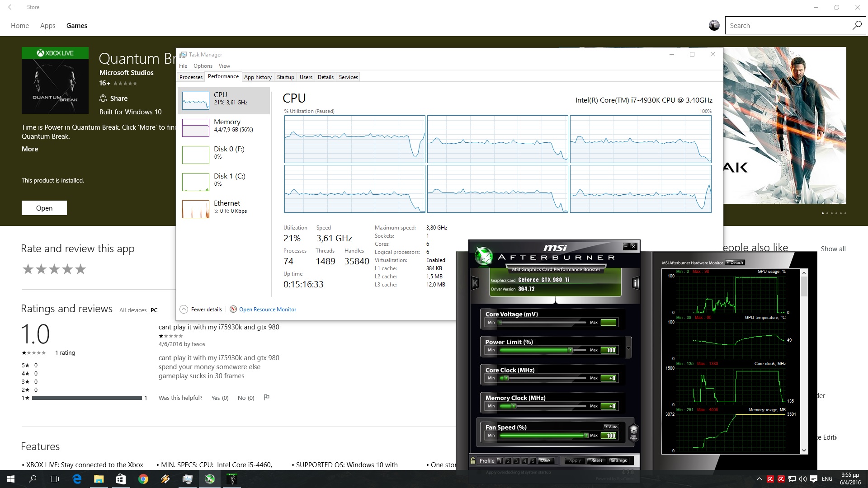Viewport: 868px width, 488px height.
Task: Open the Afterburner info 'i' icon
Action: [x=636, y=283]
